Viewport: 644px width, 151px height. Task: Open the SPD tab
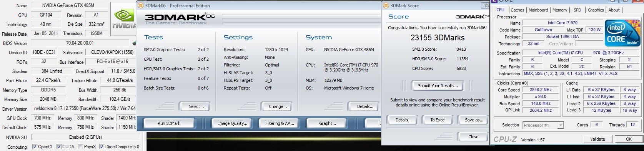pyautogui.click(x=577, y=10)
